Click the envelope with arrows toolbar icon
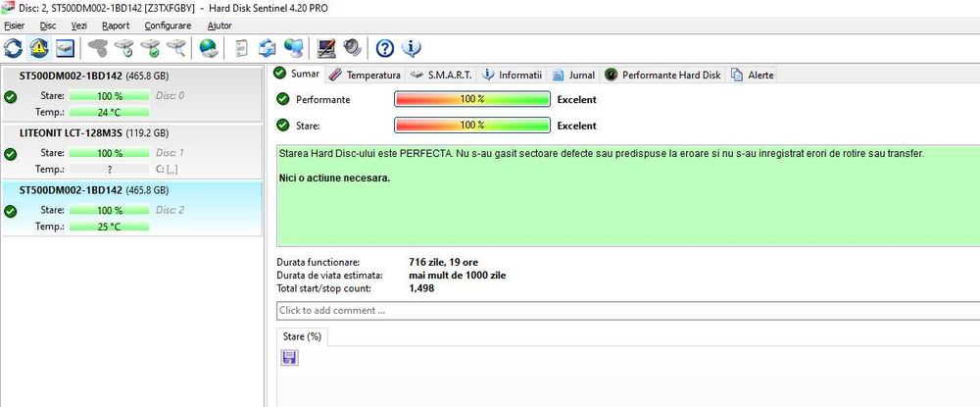This screenshot has width=980, height=407. [267, 47]
